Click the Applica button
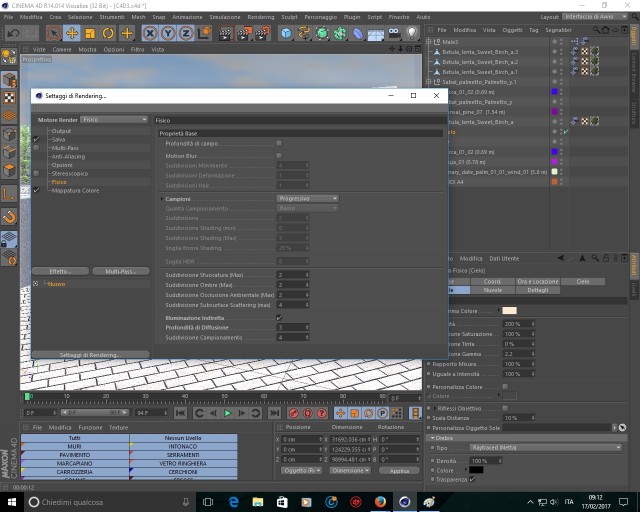 point(399,471)
